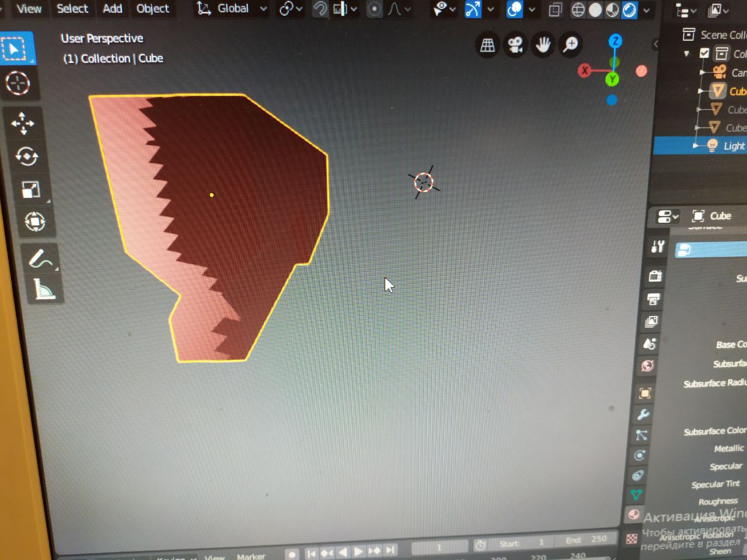Open the Modifiers properties wrench tab
The width and height of the screenshot is (747, 560).
(643, 414)
